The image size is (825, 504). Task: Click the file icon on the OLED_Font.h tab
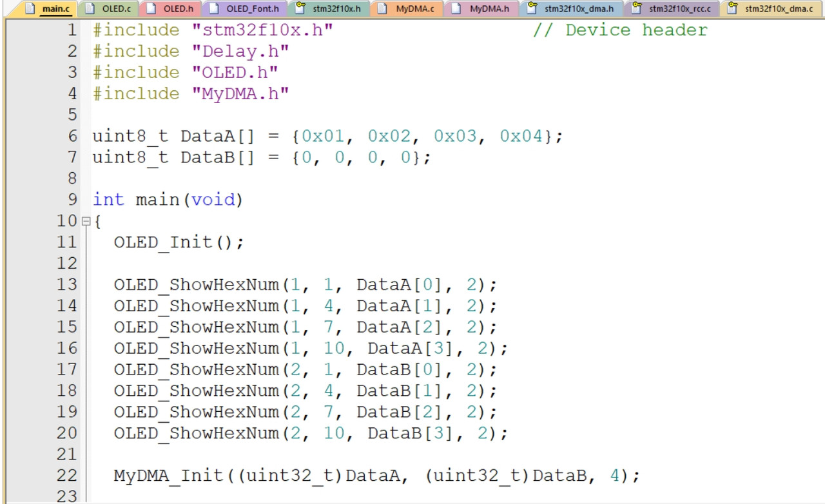click(213, 9)
